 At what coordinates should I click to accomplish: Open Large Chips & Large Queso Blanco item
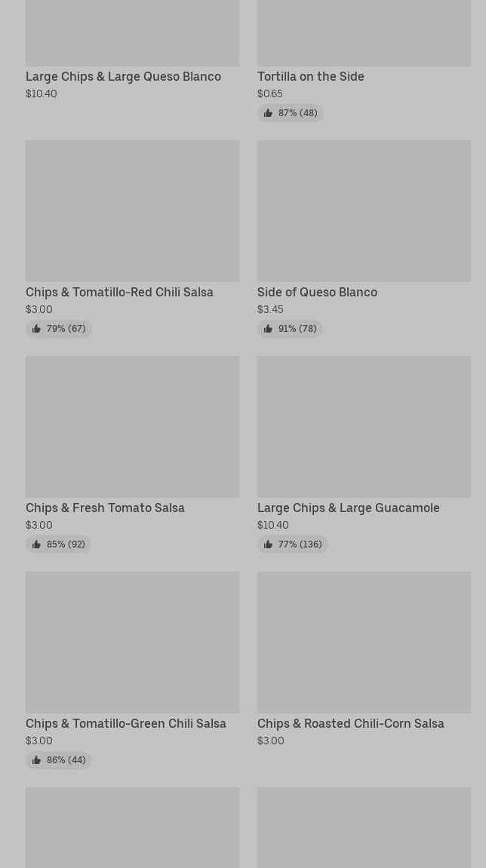[123, 77]
